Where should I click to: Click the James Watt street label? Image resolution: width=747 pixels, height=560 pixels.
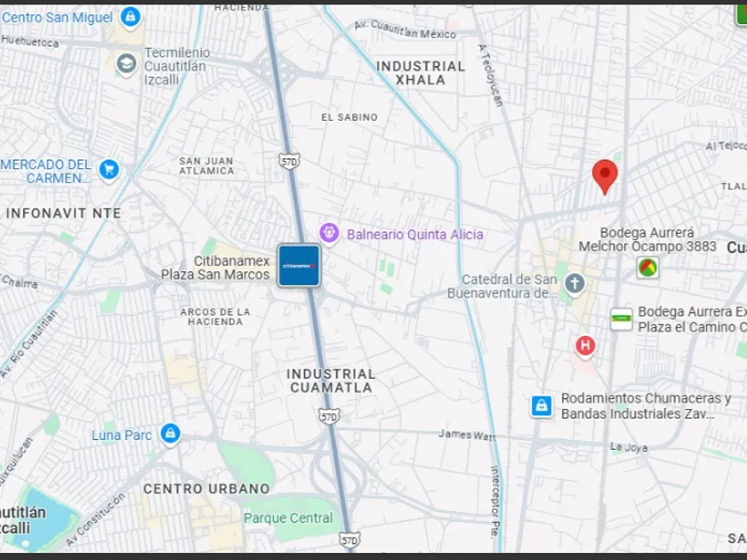point(467,435)
